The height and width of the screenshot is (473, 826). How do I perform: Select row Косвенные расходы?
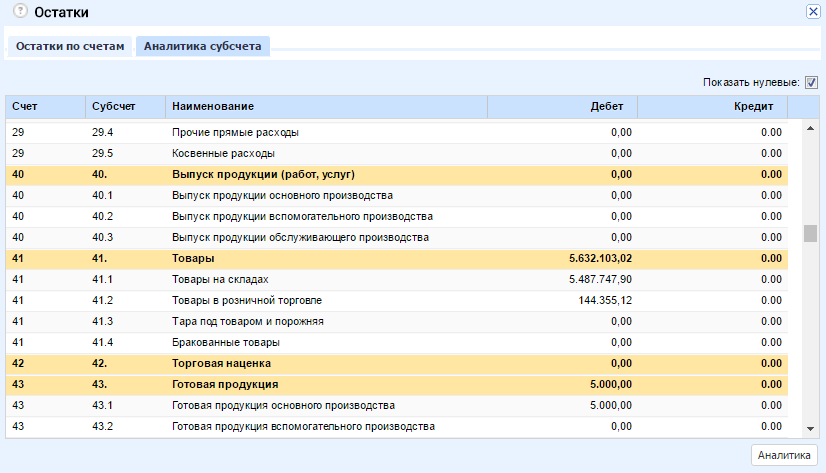tap(397, 153)
